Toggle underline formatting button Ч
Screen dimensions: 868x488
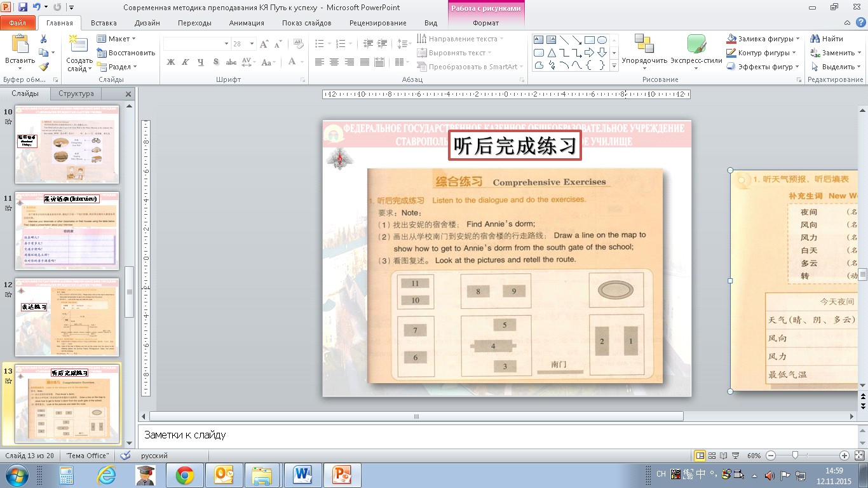201,62
